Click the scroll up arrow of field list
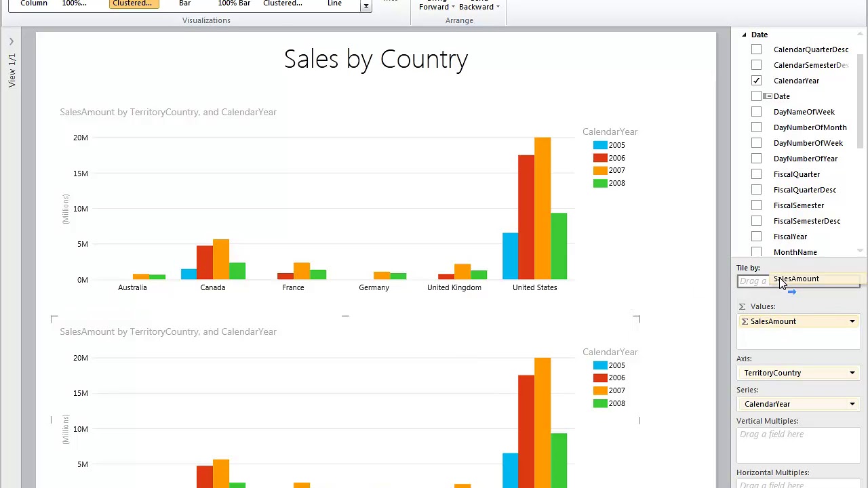The width and height of the screenshot is (868, 488). (861, 35)
